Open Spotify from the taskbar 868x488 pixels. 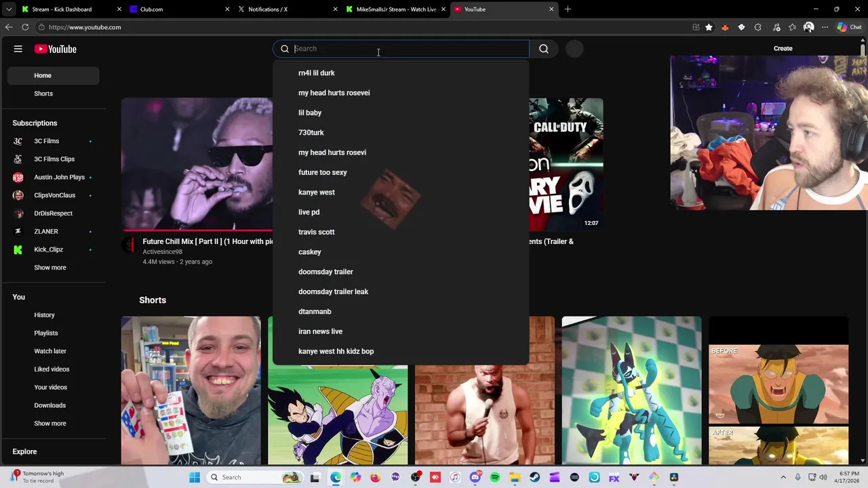495,477
